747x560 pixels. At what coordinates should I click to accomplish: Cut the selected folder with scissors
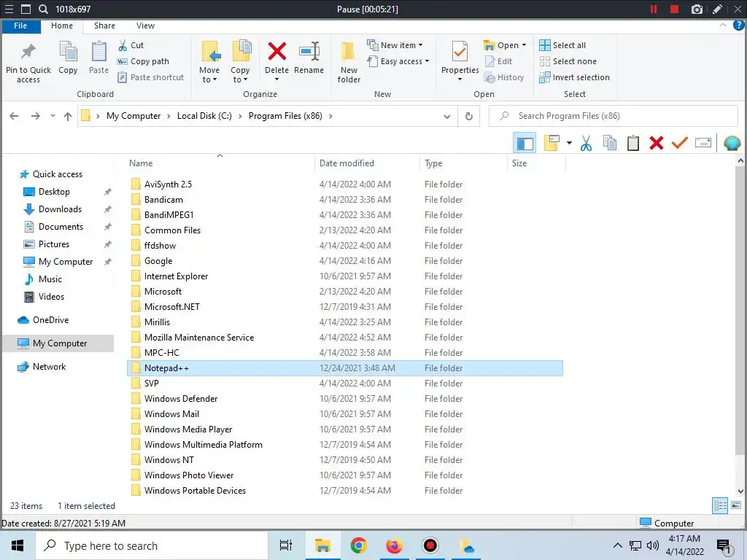pos(131,45)
